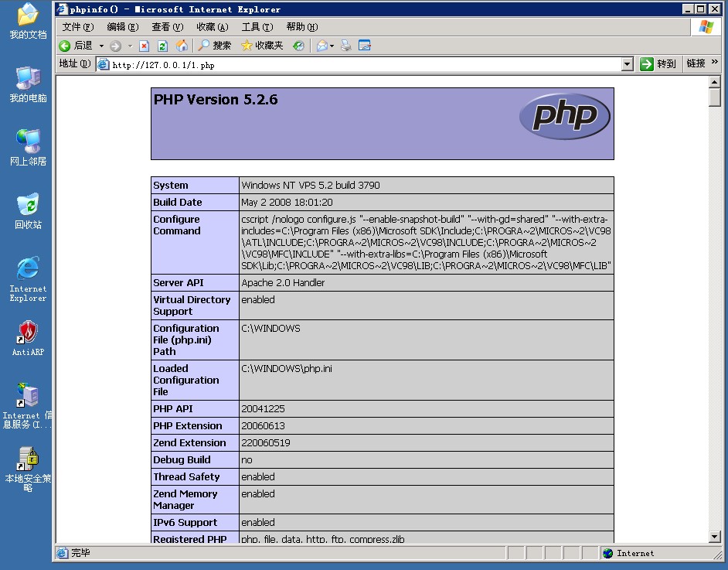Select the Internet Explorer desktop icon

click(x=28, y=279)
